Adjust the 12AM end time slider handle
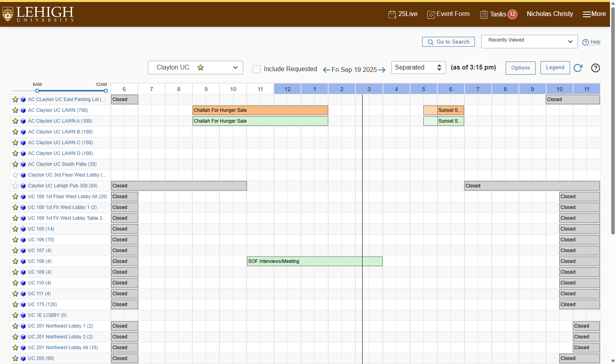Image resolution: width=616 pixels, height=364 pixels. (x=106, y=91)
